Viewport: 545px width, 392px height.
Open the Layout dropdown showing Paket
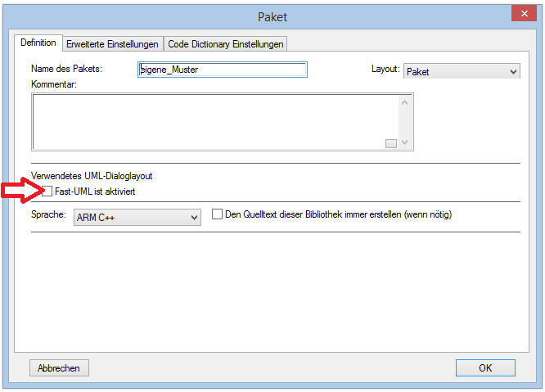coord(462,72)
